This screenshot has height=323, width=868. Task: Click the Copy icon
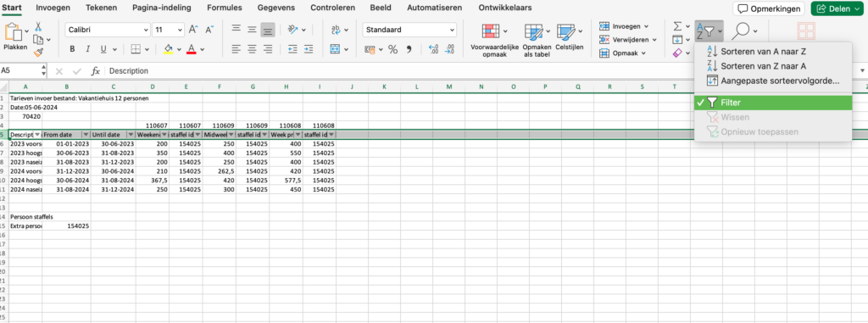(38, 39)
